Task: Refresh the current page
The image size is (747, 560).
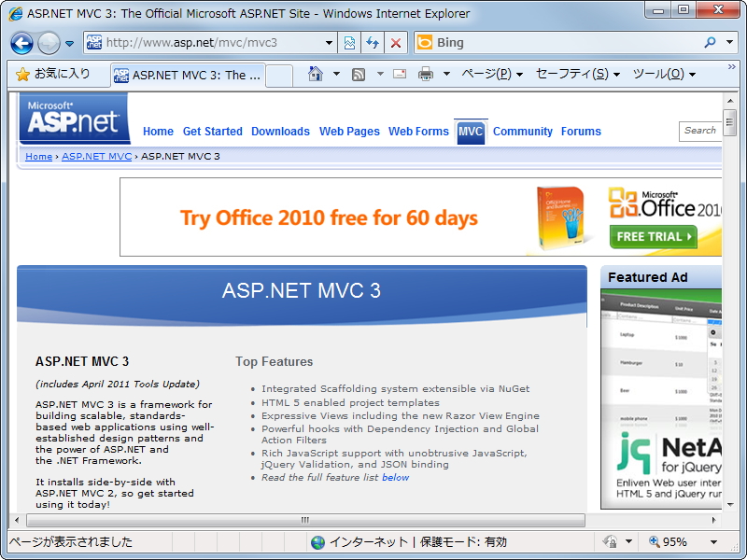Action: [373, 43]
